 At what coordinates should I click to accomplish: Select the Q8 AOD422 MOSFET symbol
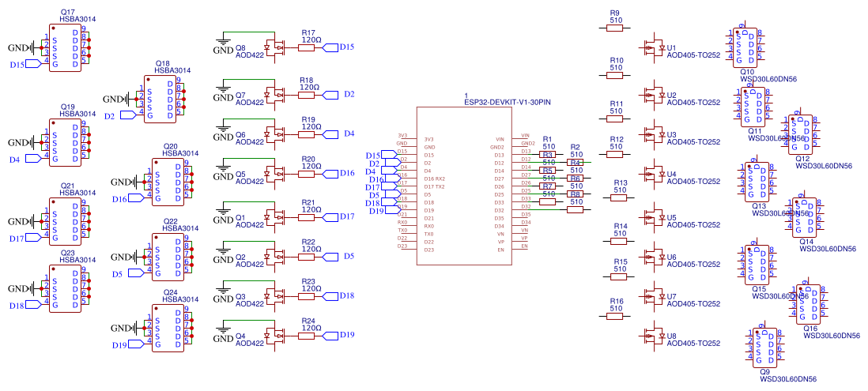pyautogui.click(x=275, y=47)
